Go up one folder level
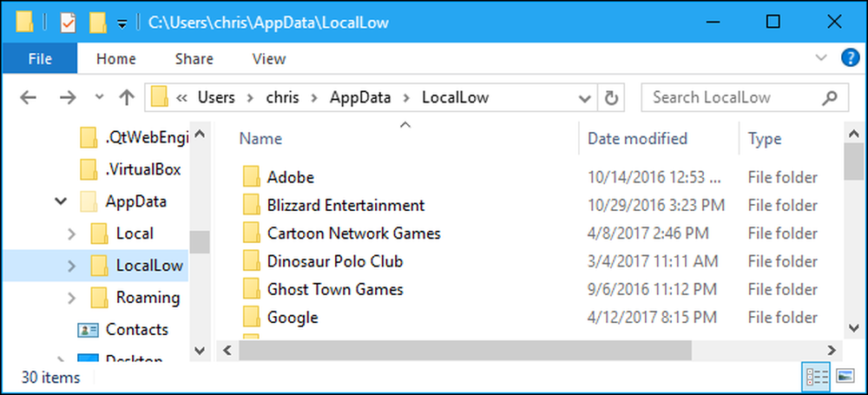The height and width of the screenshot is (395, 868). (x=128, y=98)
